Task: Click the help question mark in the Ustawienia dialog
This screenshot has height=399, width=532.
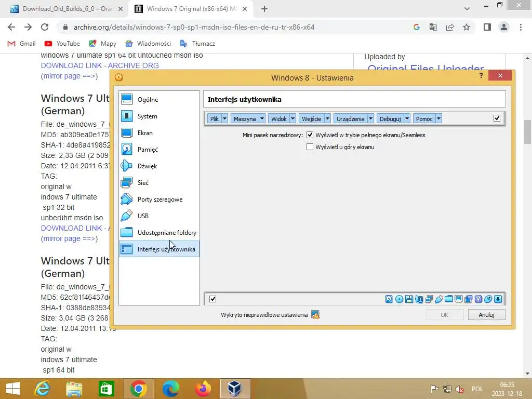Action: (x=481, y=76)
